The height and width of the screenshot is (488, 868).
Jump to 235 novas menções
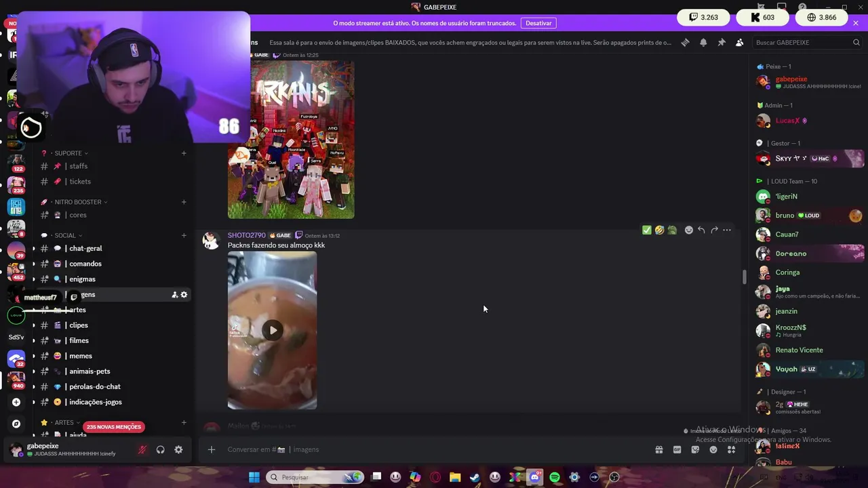click(x=114, y=427)
